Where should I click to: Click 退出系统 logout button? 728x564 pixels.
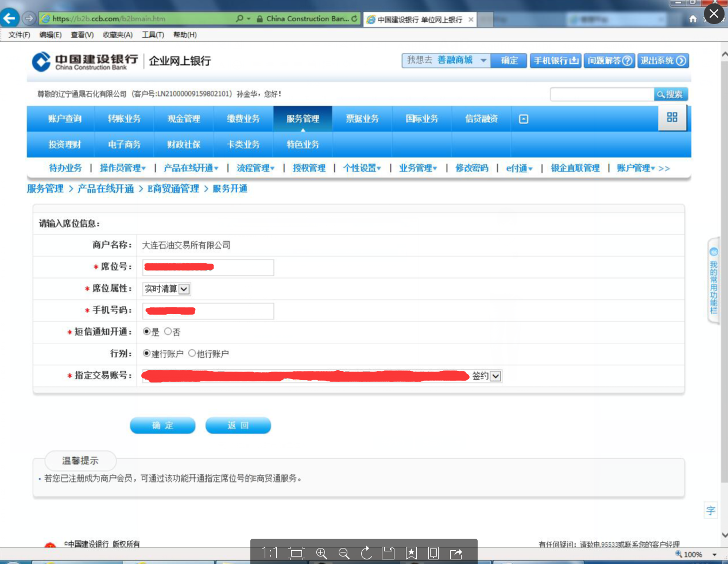click(663, 60)
